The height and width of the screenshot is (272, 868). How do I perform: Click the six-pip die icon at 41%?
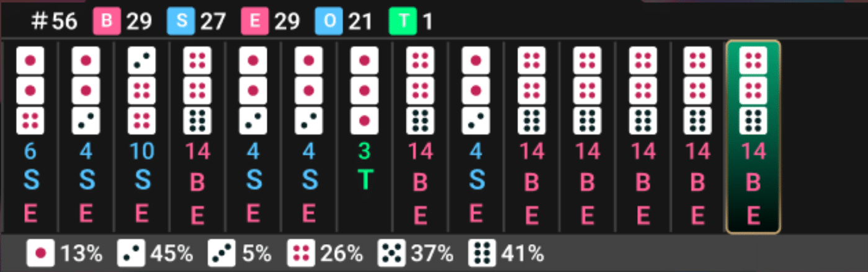coord(482,253)
